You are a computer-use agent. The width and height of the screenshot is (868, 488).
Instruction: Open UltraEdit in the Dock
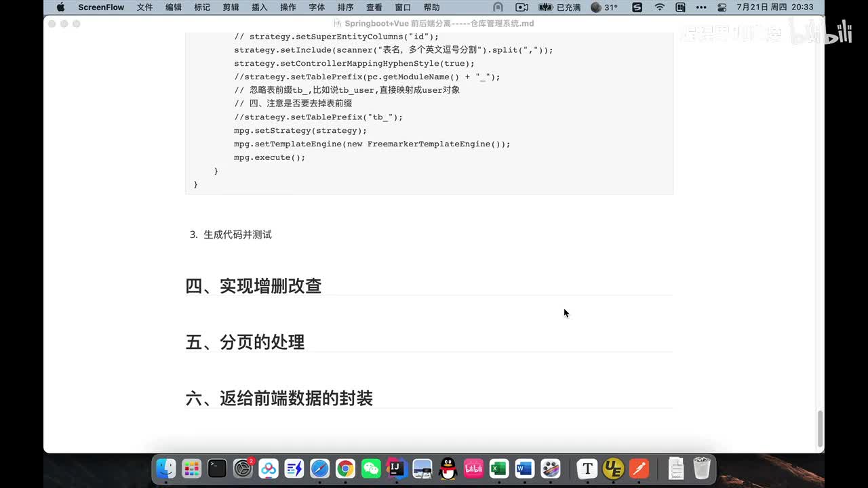click(613, 468)
